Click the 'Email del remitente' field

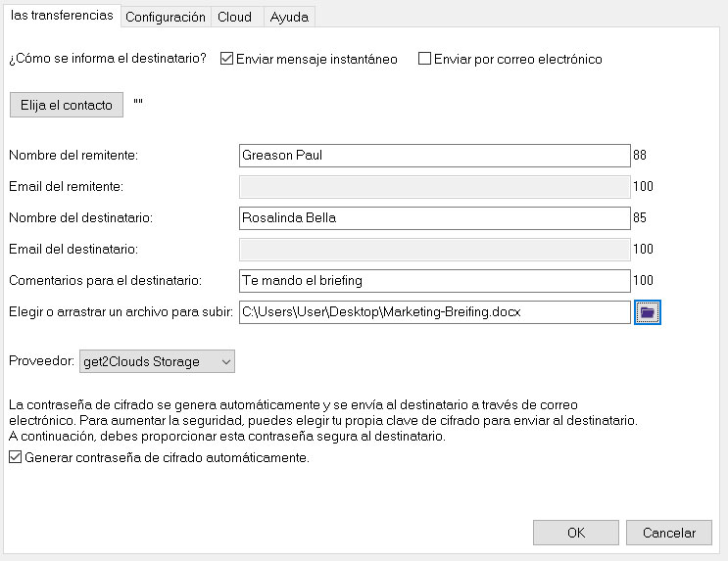tap(433, 187)
